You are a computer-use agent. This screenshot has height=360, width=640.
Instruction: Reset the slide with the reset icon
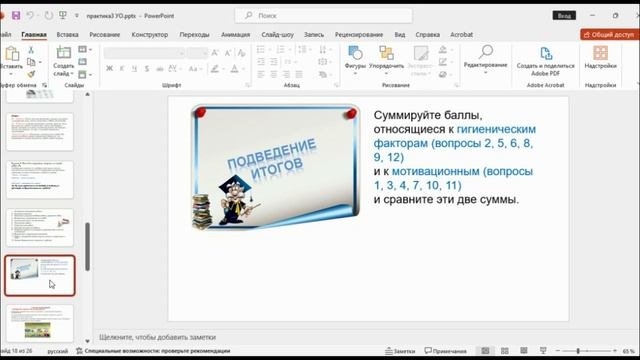83,62
